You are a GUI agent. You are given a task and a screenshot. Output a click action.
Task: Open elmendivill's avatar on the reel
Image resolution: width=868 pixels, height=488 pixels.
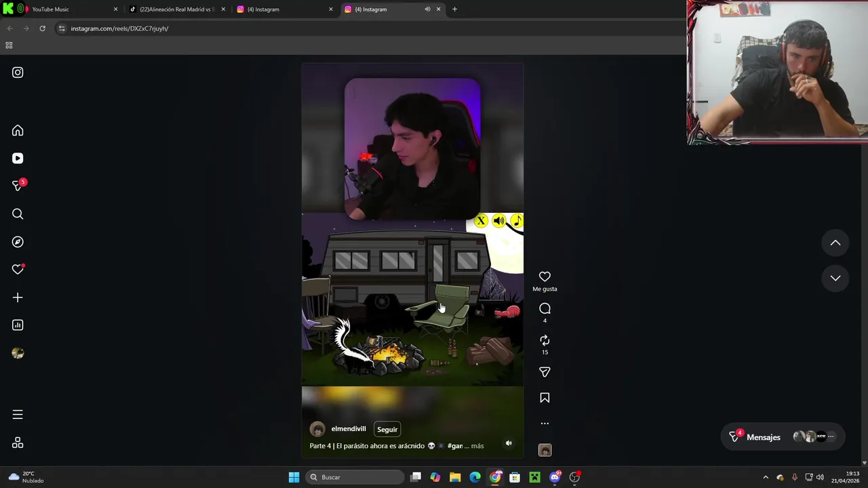click(x=317, y=429)
